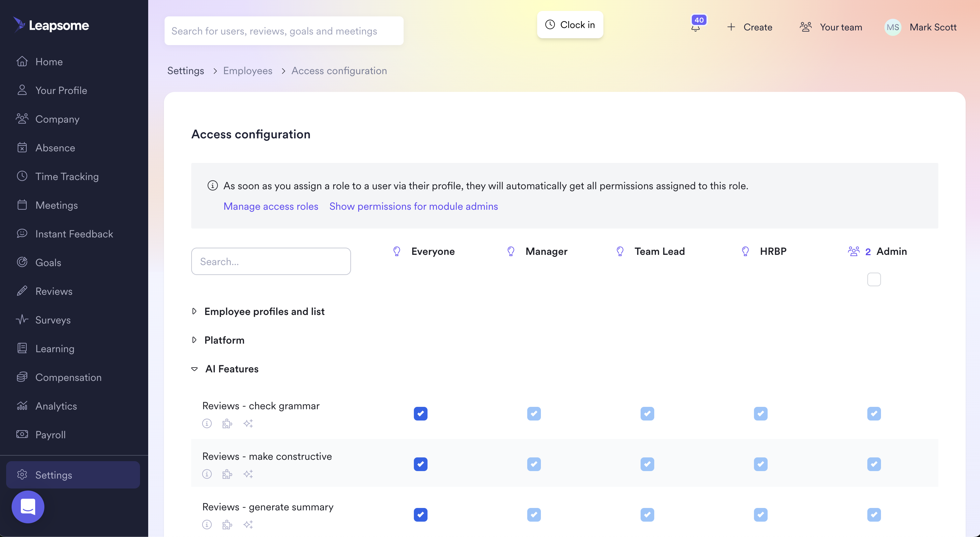The height and width of the screenshot is (537, 980).
Task: Click Manage access roles link
Action: pos(270,206)
